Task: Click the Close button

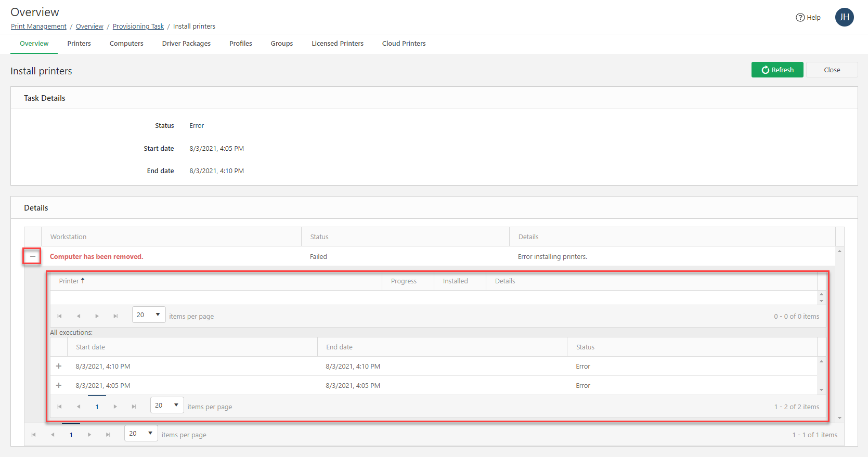Action: point(832,70)
